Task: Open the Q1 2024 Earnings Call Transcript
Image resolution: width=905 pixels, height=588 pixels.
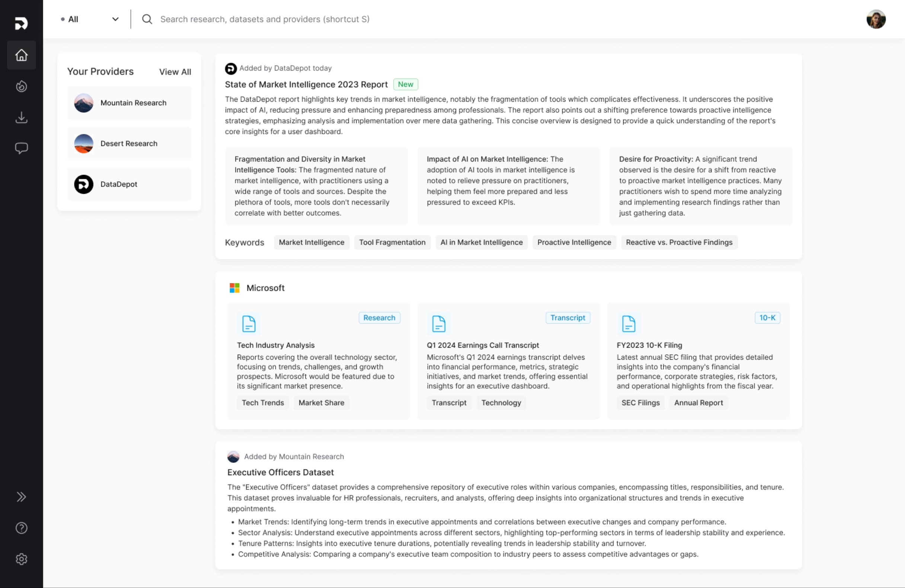Action: 483,345
